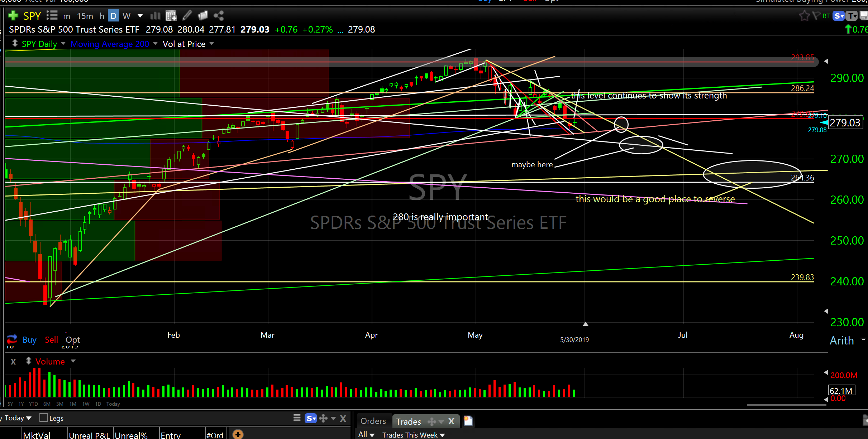Add a column with the orange plus button
868x439 pixels.
tap(238, 434)
